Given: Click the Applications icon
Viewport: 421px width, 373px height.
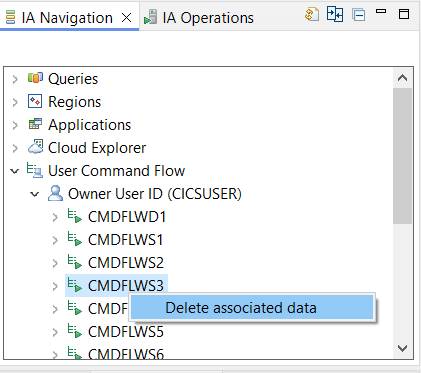Looking at the screenshot, I should click(x=35, y=124).
